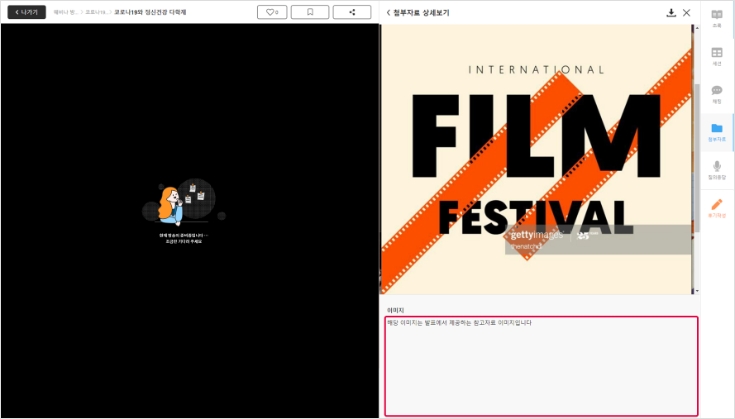The width and height of the screenshot is (735, 419).
Task: Open the microphone Q&A tab
Action: coord(716,170)
